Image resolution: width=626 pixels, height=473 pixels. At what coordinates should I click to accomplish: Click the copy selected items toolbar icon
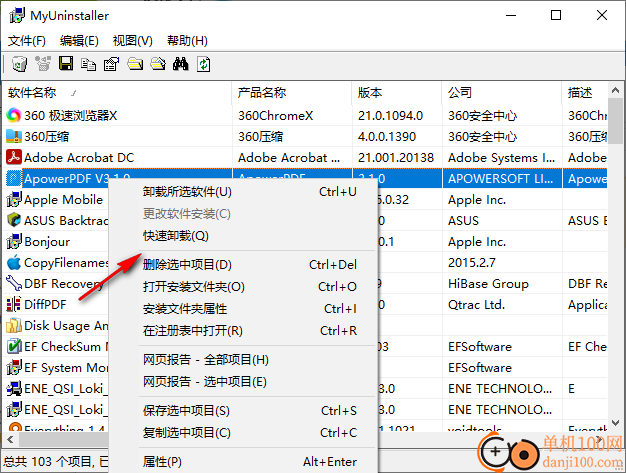tap(89, 64)
